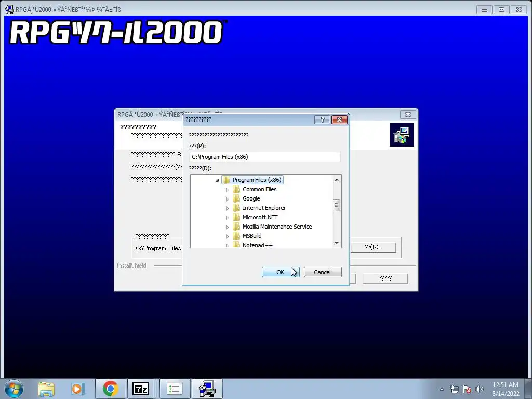
Task: Expand the Microsoft.NET folder node
Action: 228,218
